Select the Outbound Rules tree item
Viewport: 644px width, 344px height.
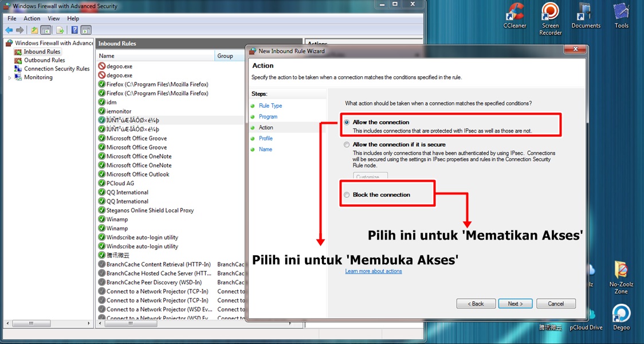(x=44, y=60)
